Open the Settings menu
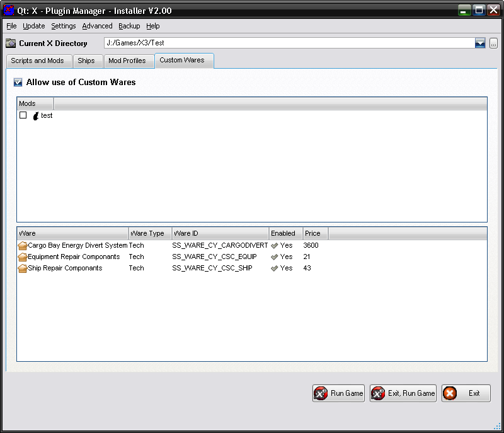This screenshot has width=504, height=433. tap(64, 26)
